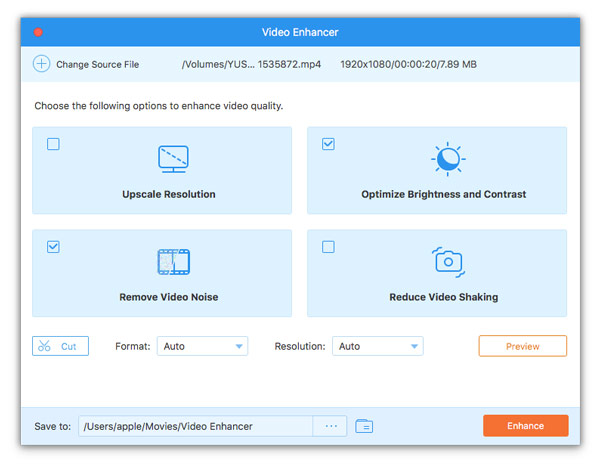Click the plus icon for Change Source File
Viewport: 600px width, 468px height.
tap(41, 64)
